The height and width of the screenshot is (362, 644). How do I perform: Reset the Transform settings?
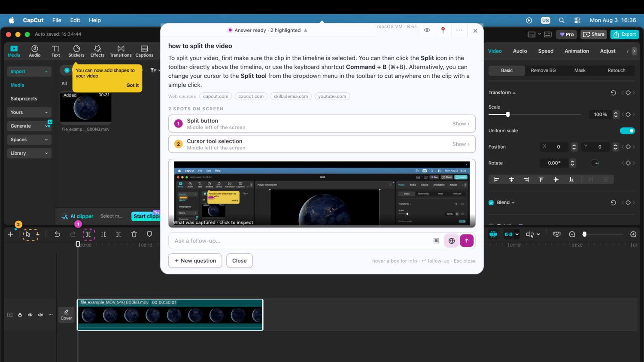613,93
